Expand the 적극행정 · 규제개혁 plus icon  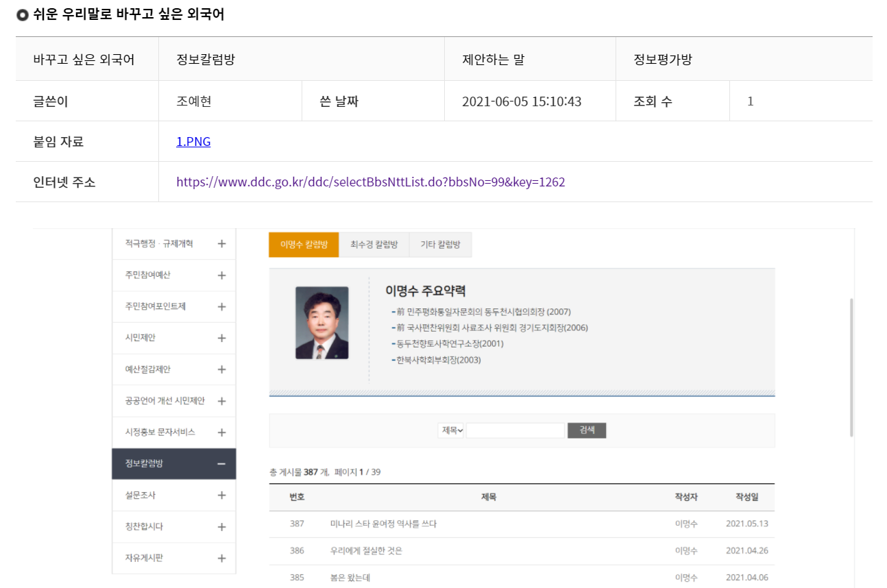[x=221, y=244]
